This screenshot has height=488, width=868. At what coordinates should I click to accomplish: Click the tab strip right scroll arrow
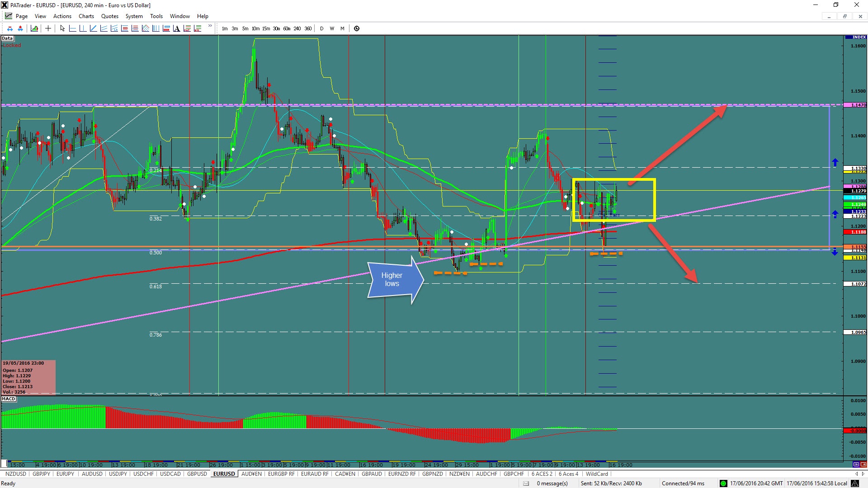(863, 474)
